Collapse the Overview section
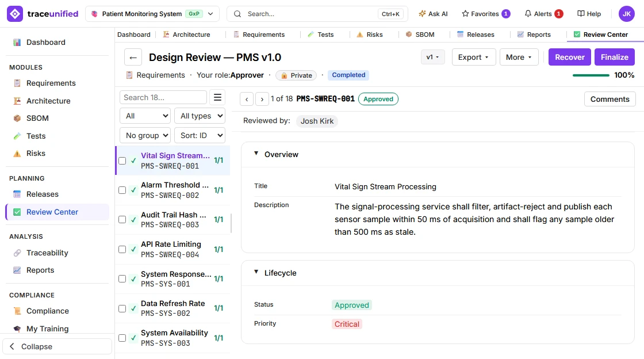This screenshot has height=359, width=644. click(256, 154)
